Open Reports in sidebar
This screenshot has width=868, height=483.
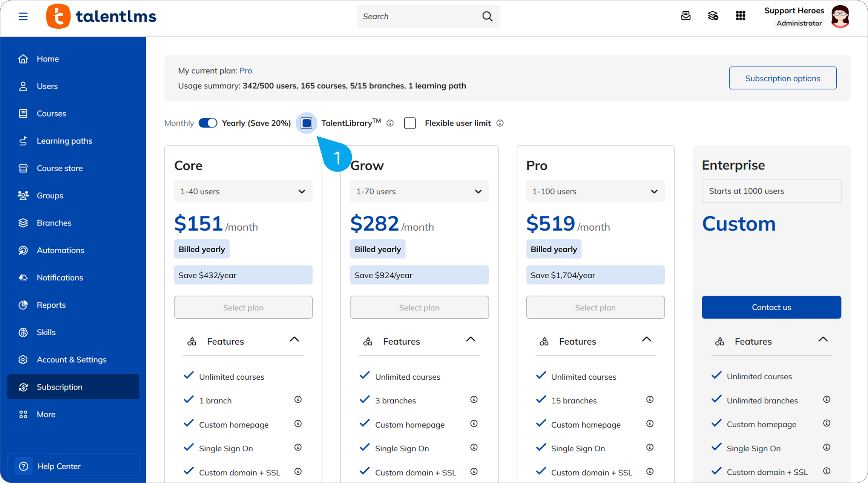tap(73, 305)
